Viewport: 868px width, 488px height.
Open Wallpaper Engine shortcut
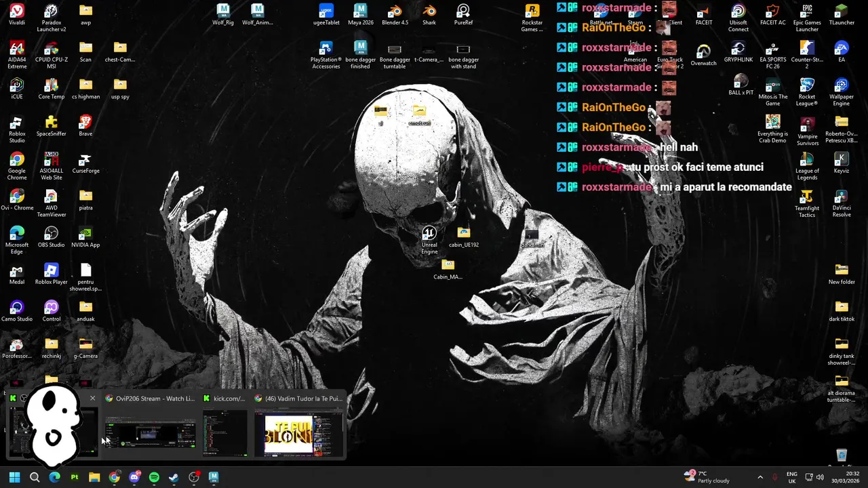[842, 92]
